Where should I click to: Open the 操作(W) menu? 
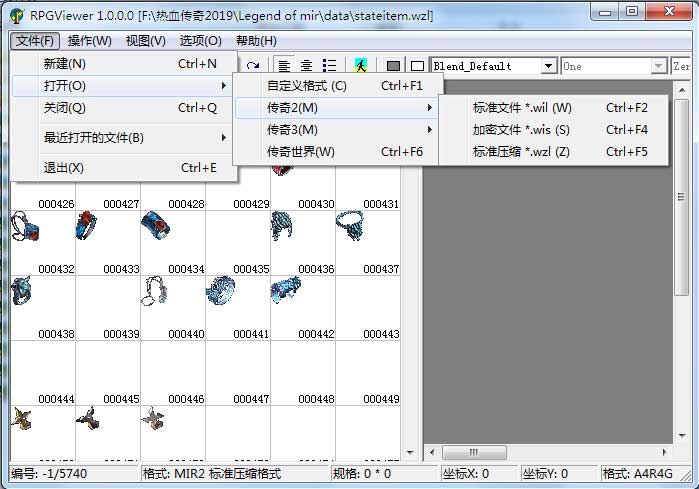tap(90, 41)
